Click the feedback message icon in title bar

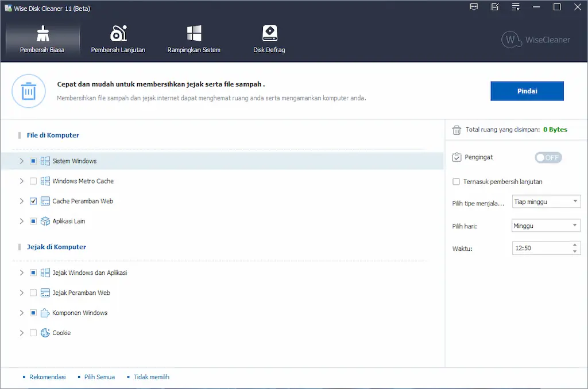point(474,7)
